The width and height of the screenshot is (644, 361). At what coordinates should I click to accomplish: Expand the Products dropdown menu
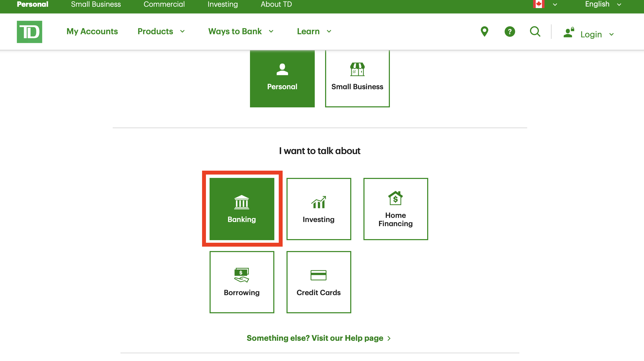click(161, 31)
